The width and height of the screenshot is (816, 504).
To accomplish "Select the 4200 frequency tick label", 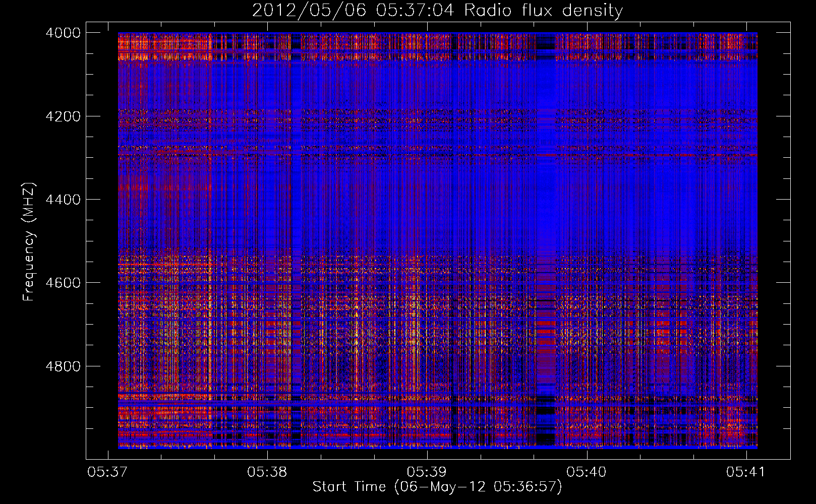I will 63,116.
